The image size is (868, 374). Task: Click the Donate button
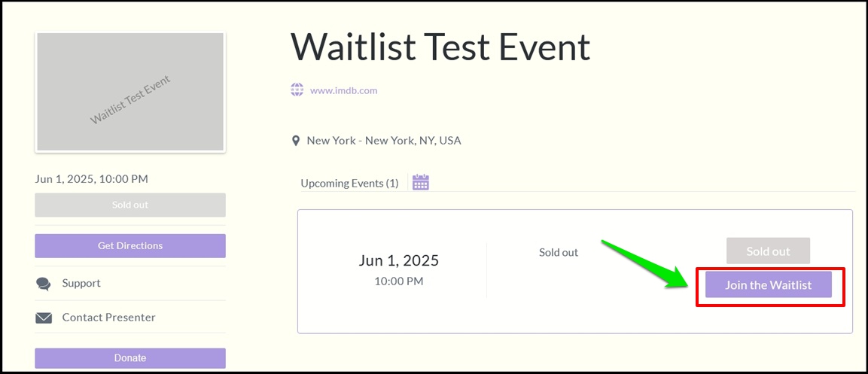point(130,358)
